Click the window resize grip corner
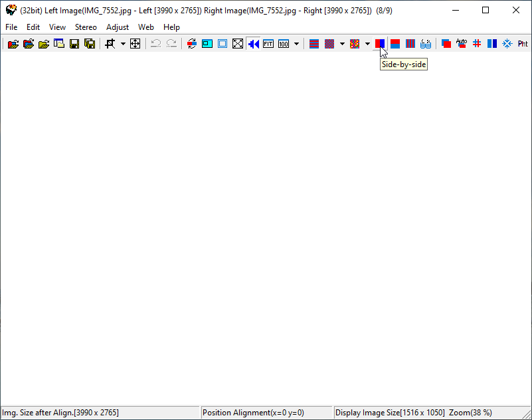The width and height of the screenshot is (532, 420). point(527,415)
